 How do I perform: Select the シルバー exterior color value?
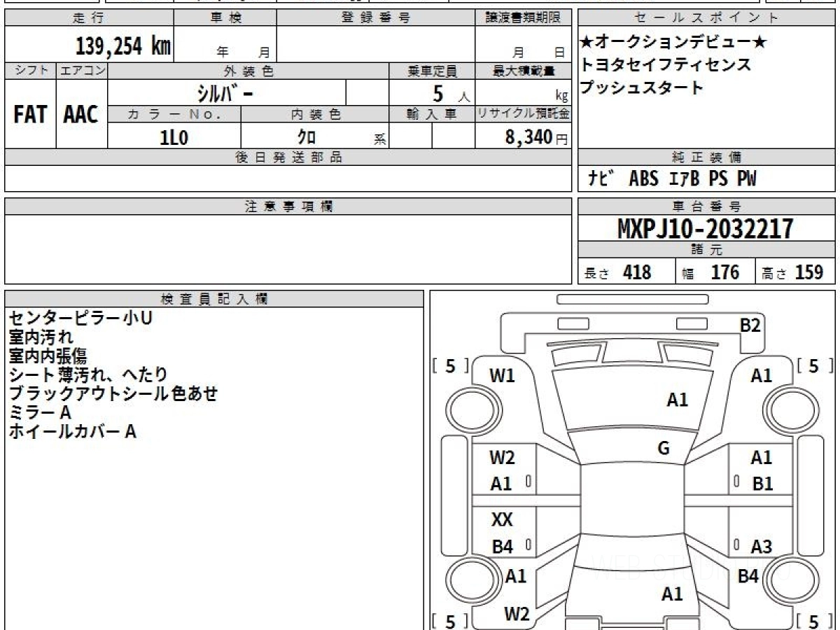tap(224, 92)
